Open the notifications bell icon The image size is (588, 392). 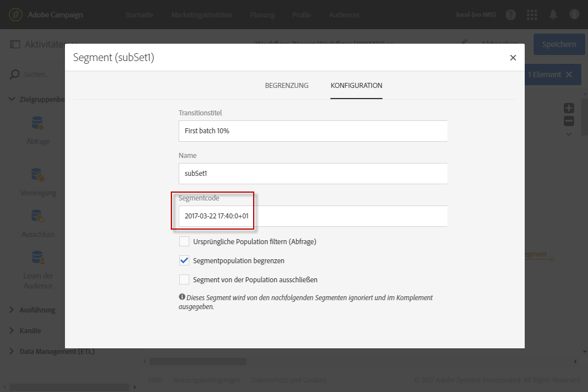click(553, 15)
